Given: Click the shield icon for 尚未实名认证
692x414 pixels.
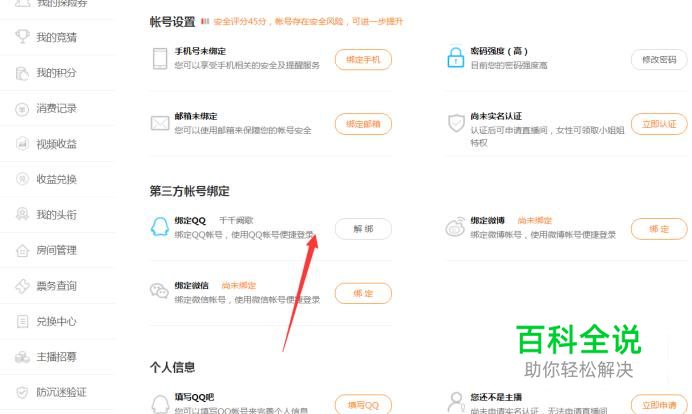Looking at the screenshot, I should [x=456, y=123].
